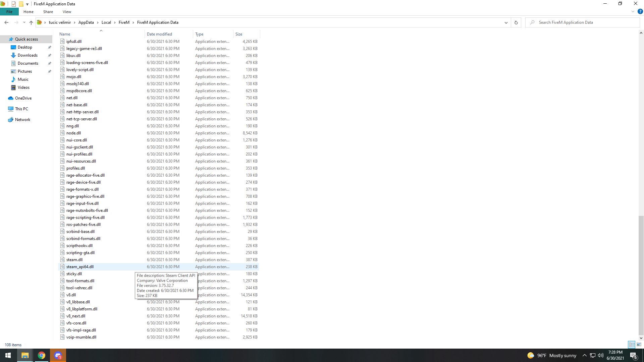Select This PC in navigation pane

point(21,109)
